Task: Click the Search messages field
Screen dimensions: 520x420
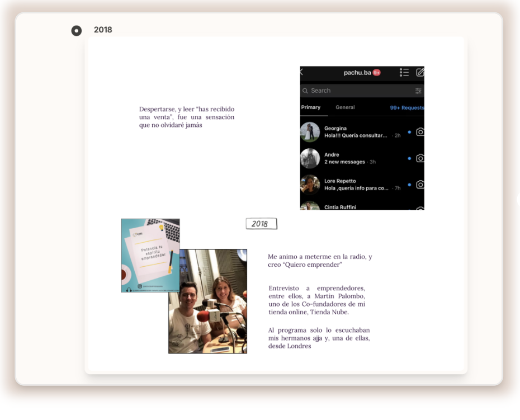Action: coord(358,91)
